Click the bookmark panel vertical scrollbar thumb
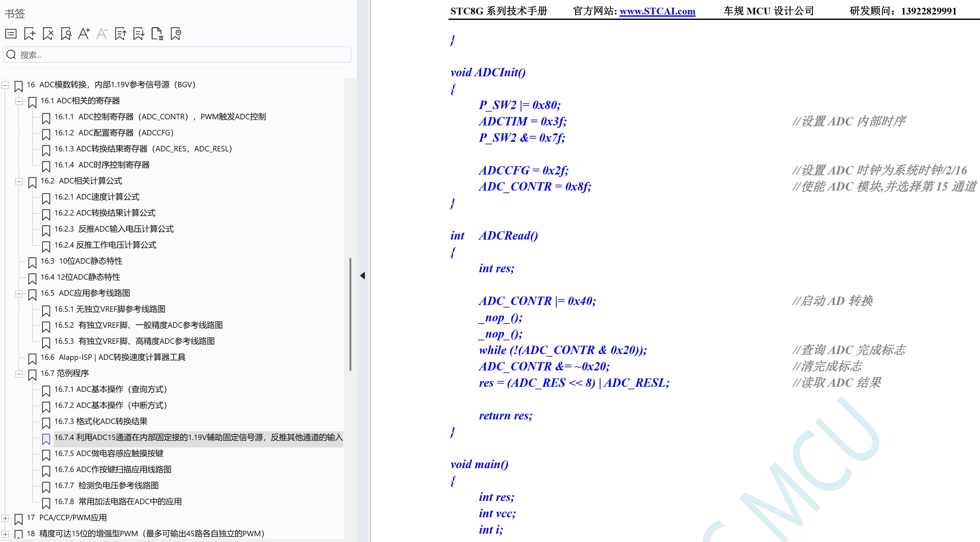 (350, 314)
